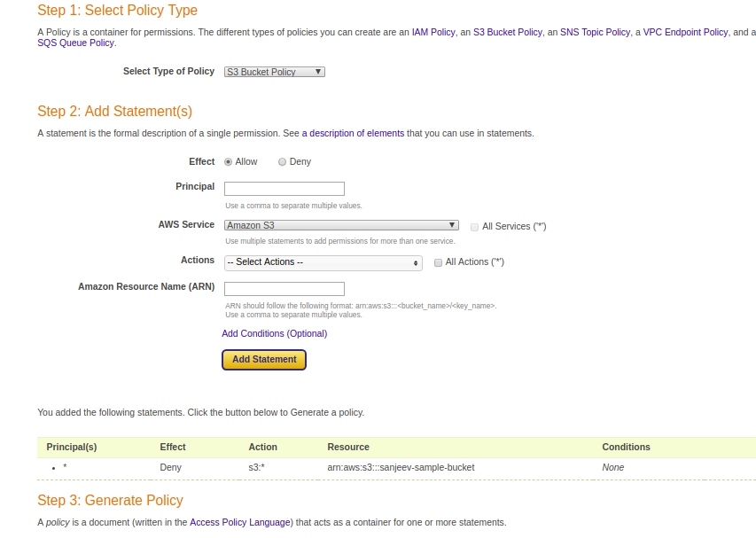
Task: Open the S3 Bucket Policy link
Action: click(x=507, y=32)
